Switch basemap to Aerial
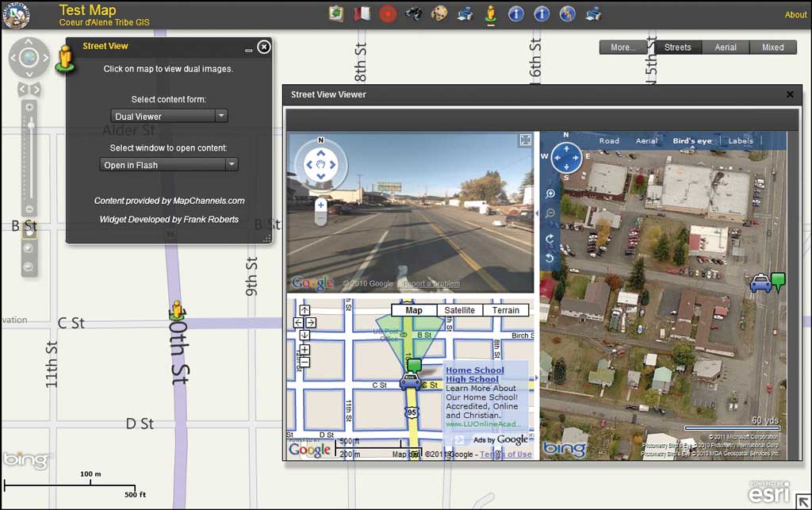This screenshot has height=510, width=812. pyautogui.click(x=726, y=48)
